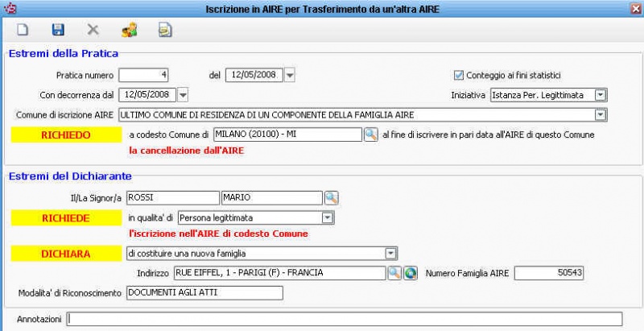Search address magnifier beside Indirizzo field
The height and width of the screenshot is (331, 644).
click(394, 273)
